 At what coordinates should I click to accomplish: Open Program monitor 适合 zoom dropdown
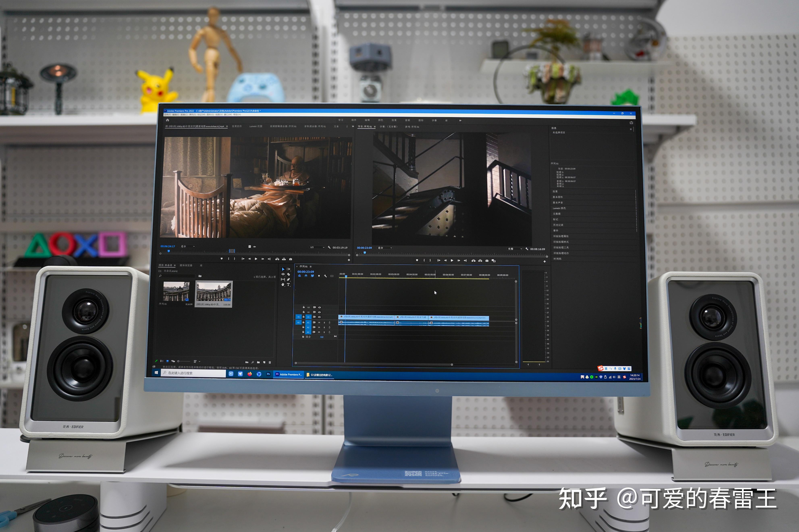point(385,248)
